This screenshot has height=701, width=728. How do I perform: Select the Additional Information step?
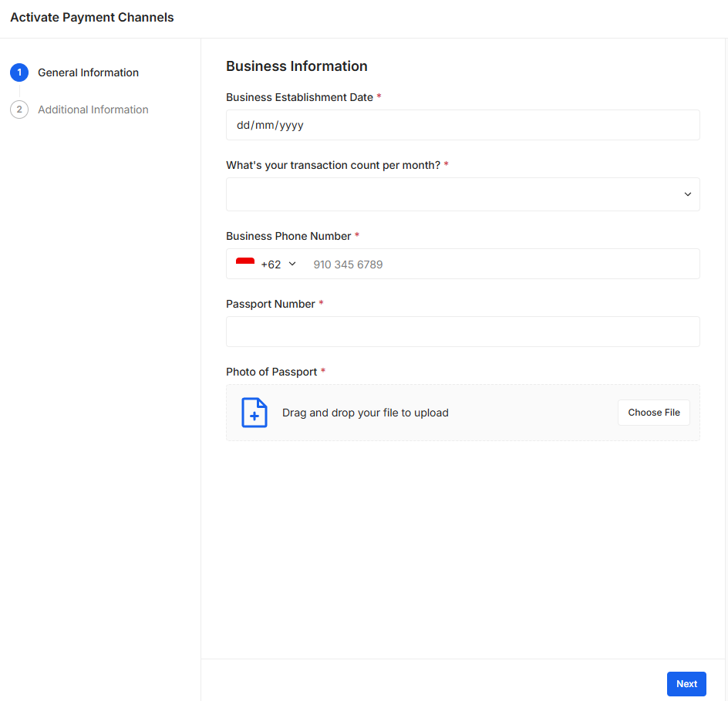(93, 109)
